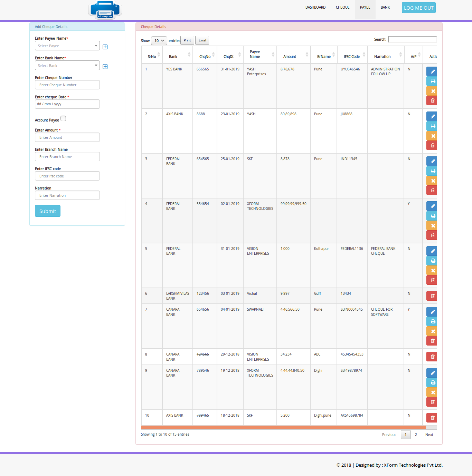Sort the table by SrNo column
The height and width of the screenshot is (476, 472).
click(152, 55)
